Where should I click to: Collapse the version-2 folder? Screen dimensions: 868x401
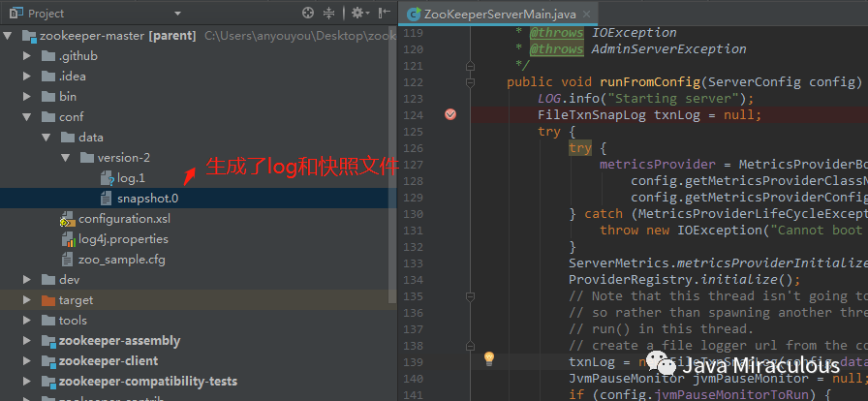pos(65,158)
